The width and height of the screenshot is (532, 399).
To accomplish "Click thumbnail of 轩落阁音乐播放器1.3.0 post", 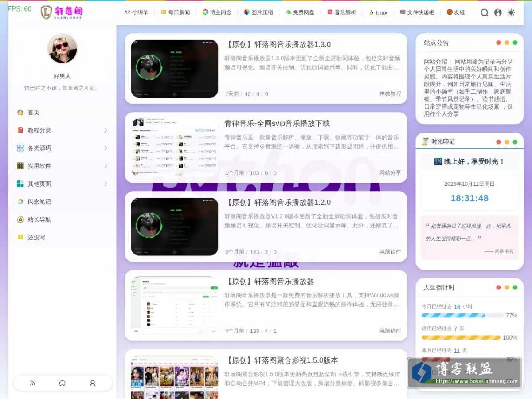I will (174, 69).
